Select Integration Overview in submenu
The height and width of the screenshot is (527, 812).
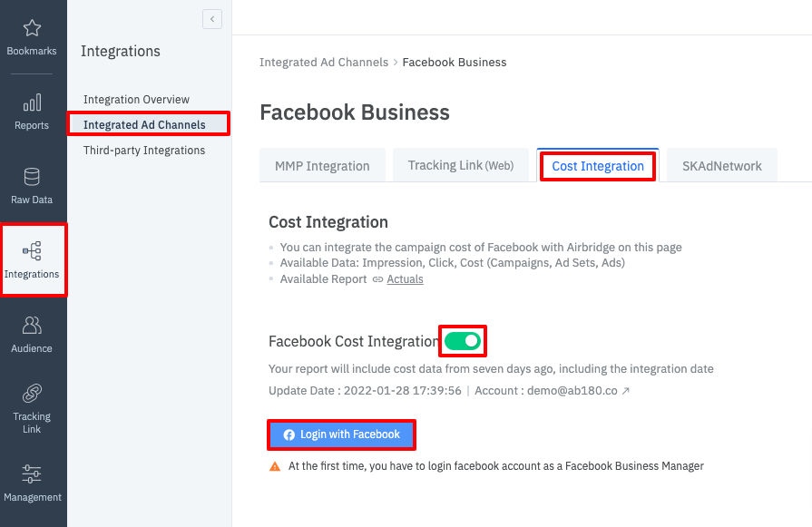(136, 100)
